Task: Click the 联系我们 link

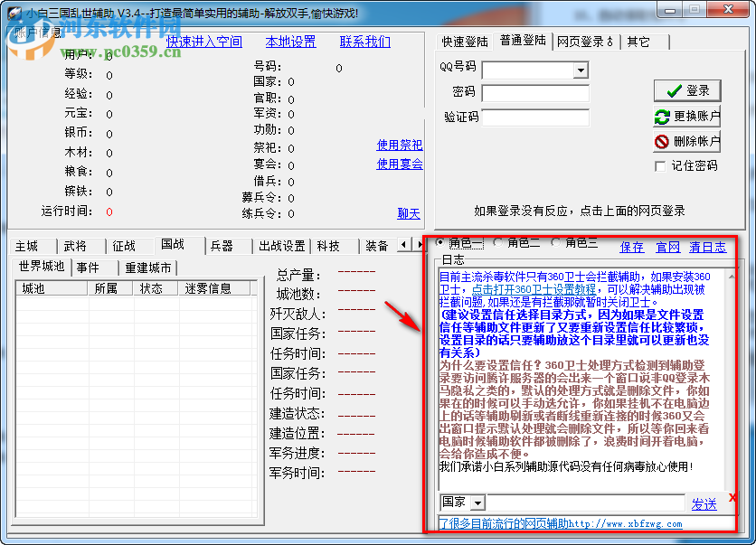Action: pyautogui.click(x=365, y=42)
